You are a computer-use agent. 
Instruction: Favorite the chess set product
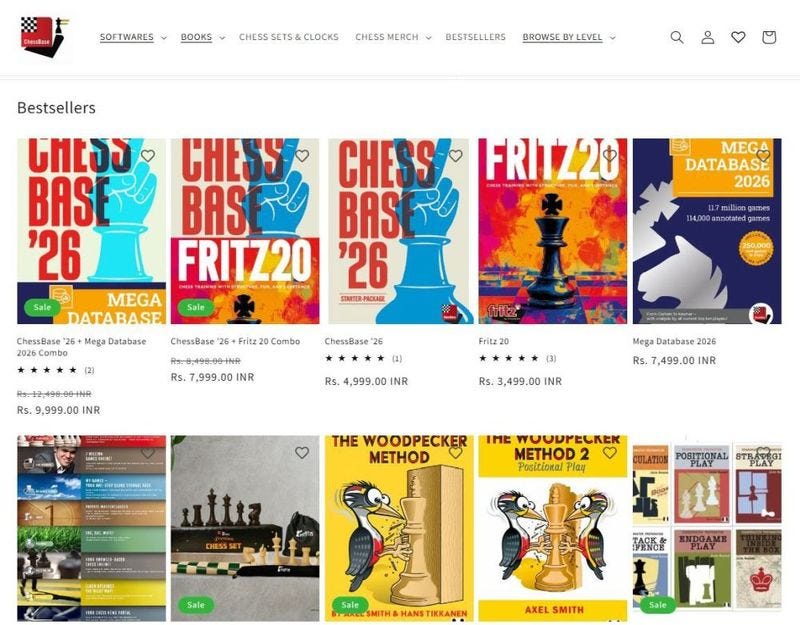302,452
